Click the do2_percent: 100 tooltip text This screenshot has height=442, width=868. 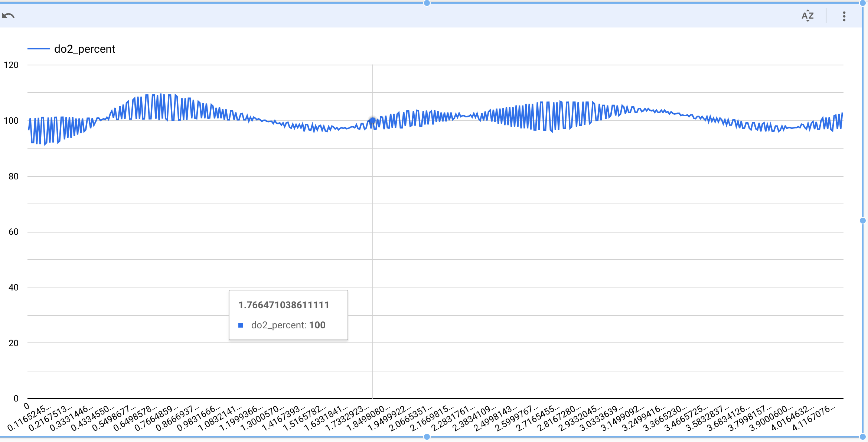(x=288, y=325)
